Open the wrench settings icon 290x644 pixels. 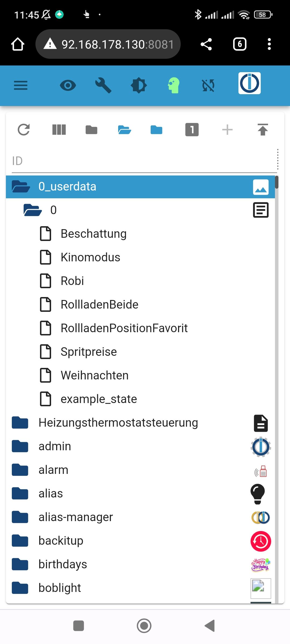[x=103, y=86]
